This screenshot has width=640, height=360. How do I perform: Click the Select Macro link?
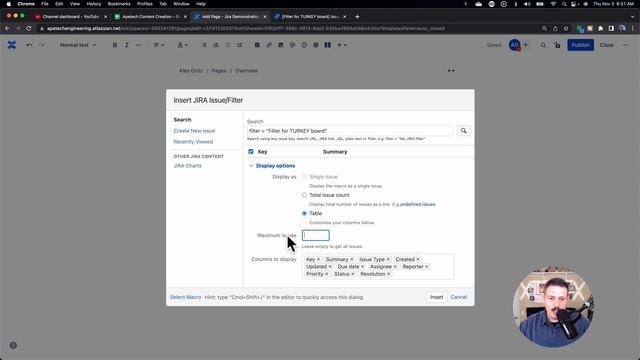coord(185,297)
